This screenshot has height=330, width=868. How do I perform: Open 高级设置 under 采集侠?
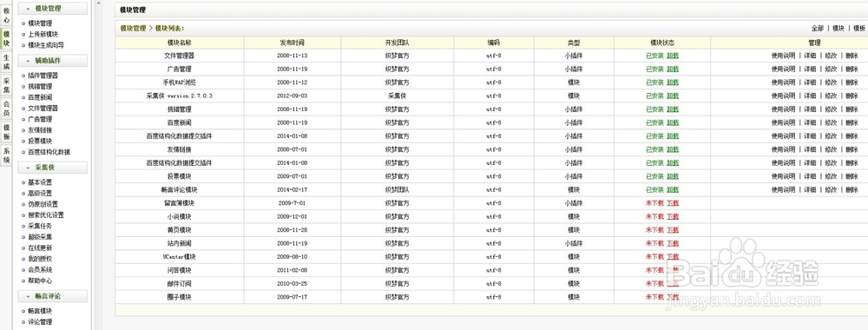[40, 194]
